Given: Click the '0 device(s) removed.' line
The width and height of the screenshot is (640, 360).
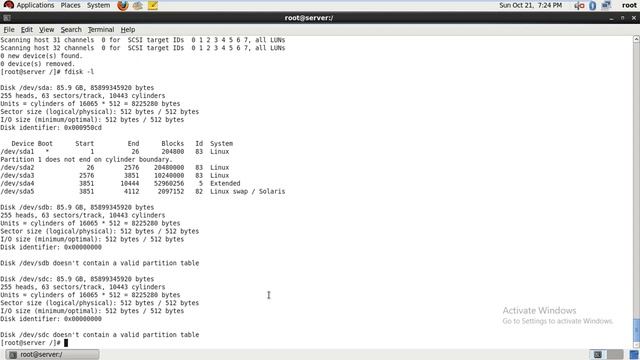Looking at the screenshot, I should click(38, 64).
